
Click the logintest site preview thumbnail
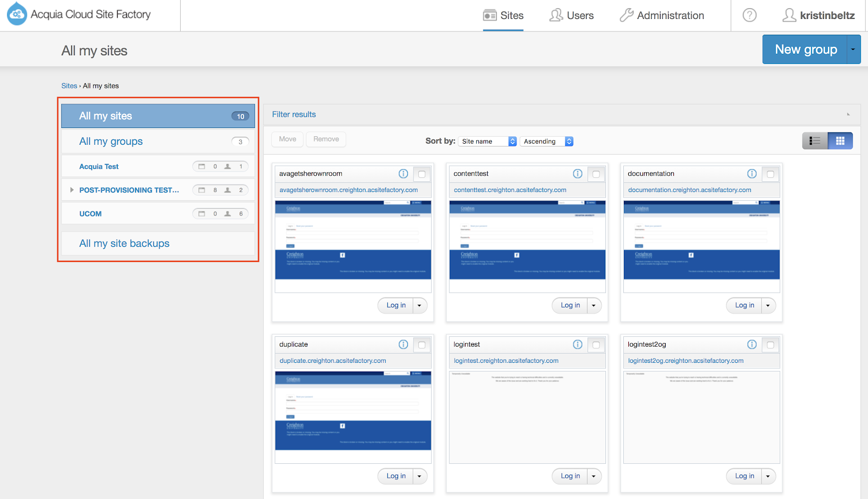point(527,417)
